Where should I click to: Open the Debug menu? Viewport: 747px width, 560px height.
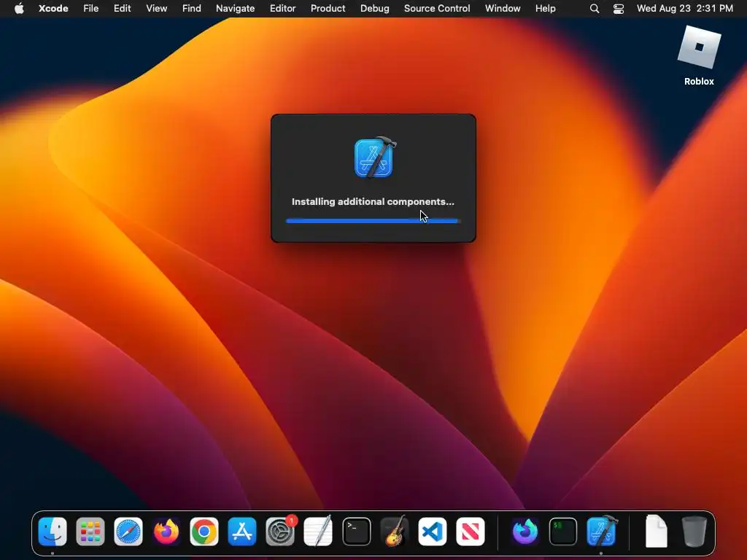374,8
